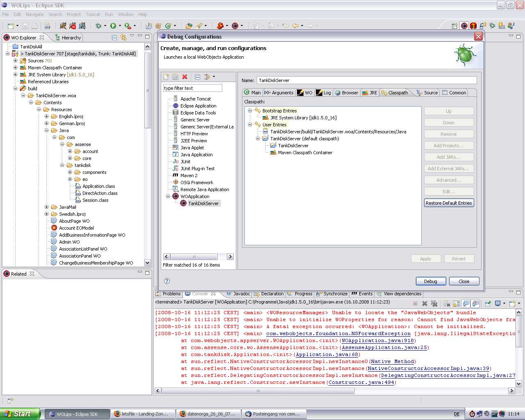
Task: Click New wizard toolbar icon
Action: [x=11, y=26]
